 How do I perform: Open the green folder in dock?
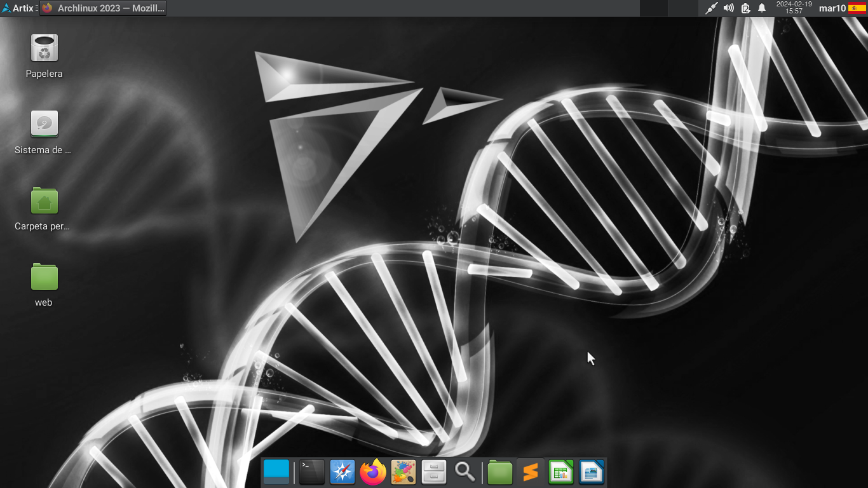tap(500, 473)
